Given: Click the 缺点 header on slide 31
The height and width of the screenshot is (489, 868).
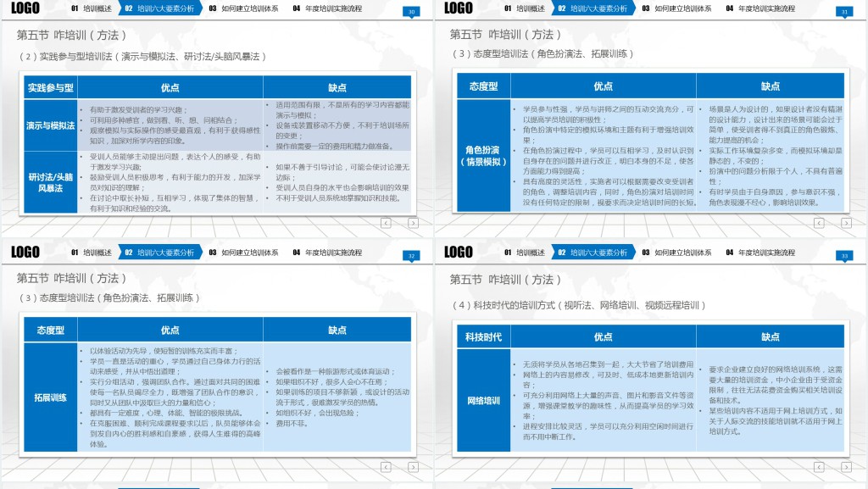Looking at the screenshot, I should [770, 86].
